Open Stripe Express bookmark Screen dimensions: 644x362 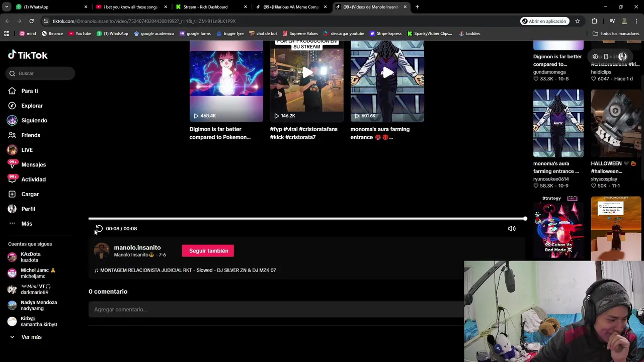tap(385, 34)
